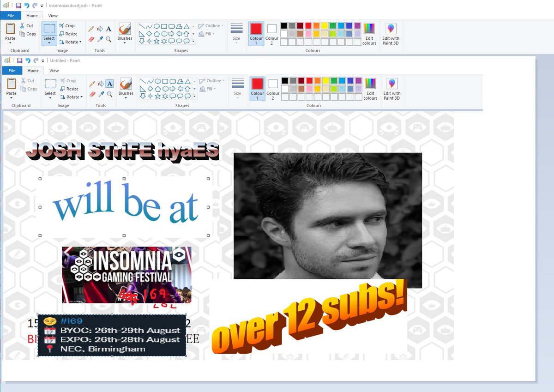Click Copy in insomniaadvertjosh Paint ribbon
Image resolution: width=554 pixels, height=392 pixels.
point(28,34)
